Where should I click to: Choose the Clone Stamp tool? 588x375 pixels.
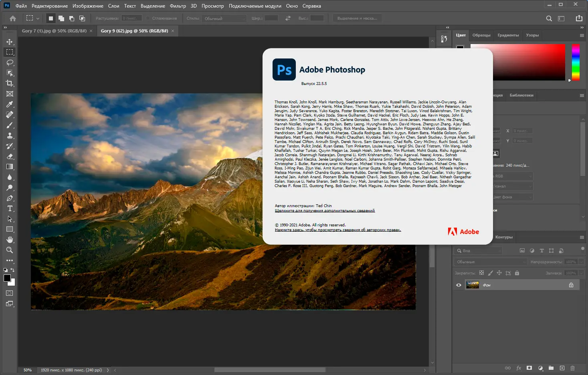point(10,135)
